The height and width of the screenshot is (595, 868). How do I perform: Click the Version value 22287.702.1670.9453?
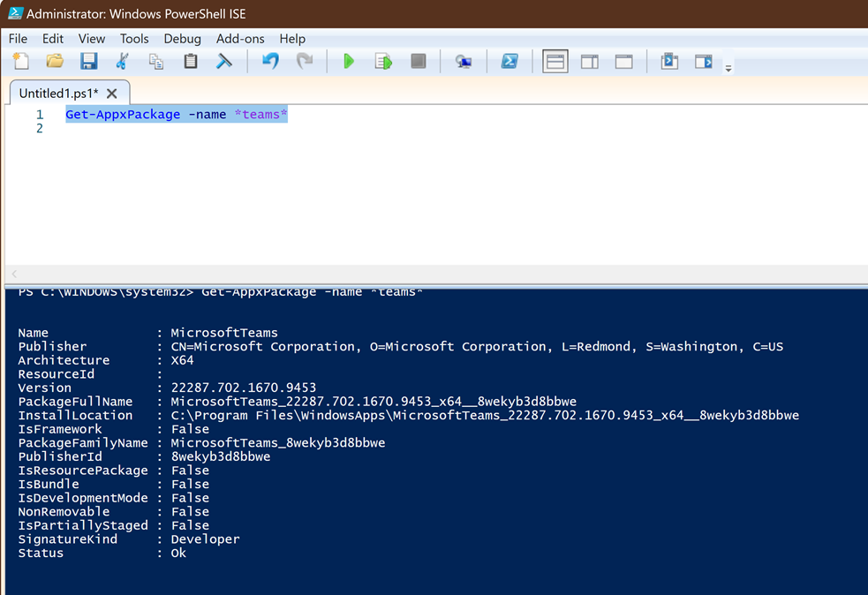(x=244, y=388)
